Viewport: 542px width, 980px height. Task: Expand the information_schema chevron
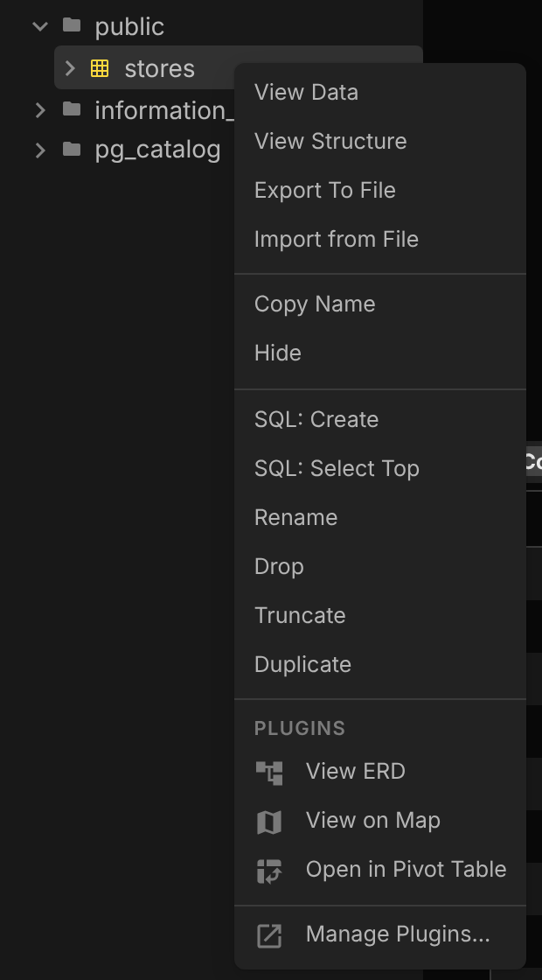click(x=40, y=110)
